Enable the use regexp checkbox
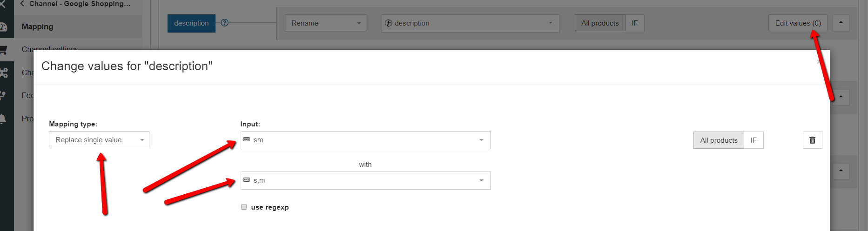 [244, 207]
